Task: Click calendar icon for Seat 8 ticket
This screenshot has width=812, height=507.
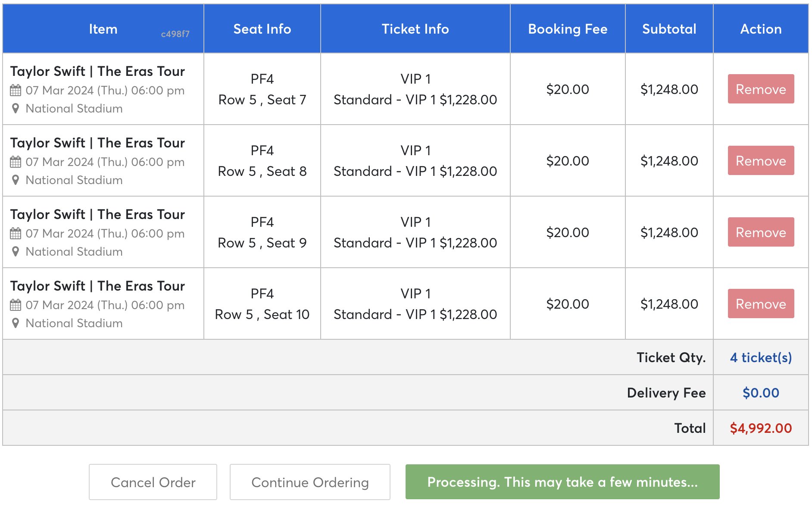Action: pos(16,162)
